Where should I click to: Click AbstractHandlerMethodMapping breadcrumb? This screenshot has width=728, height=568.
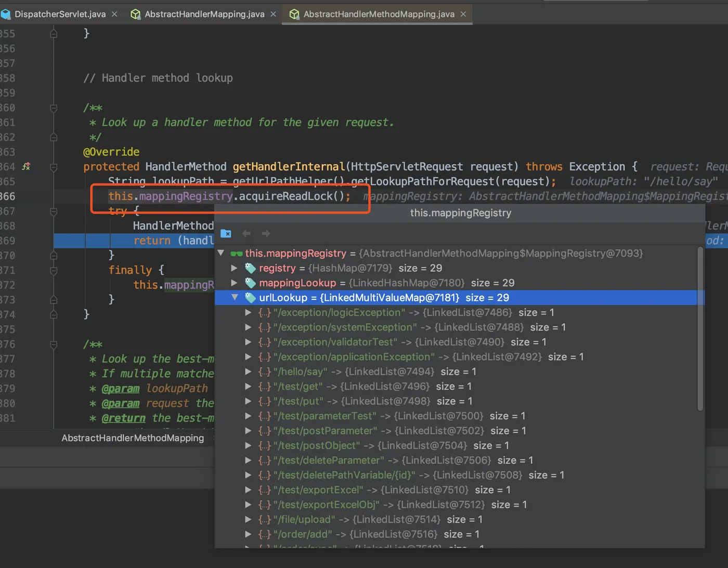pyautogui.click(x=133, y=438)
